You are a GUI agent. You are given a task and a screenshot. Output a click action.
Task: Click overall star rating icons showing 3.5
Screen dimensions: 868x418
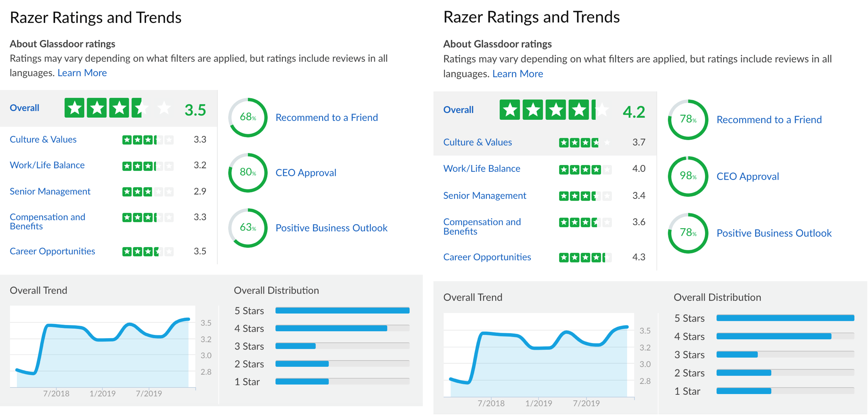119,108
